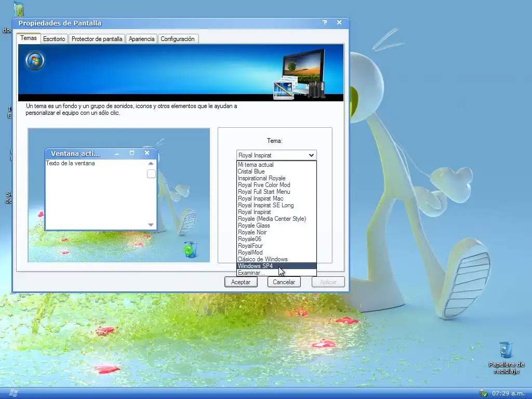Switch to the Escritorio tab

pyautogui.click(x=54, y=38)
